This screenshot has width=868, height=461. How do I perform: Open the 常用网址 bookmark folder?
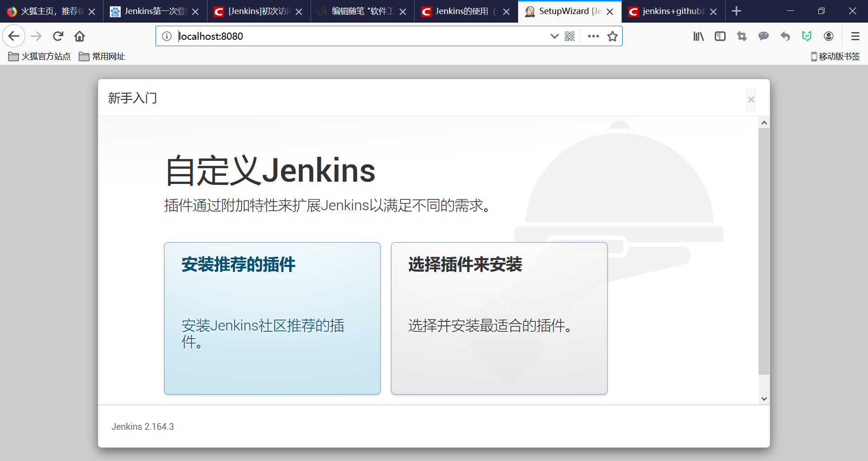(x=102, y=56)
